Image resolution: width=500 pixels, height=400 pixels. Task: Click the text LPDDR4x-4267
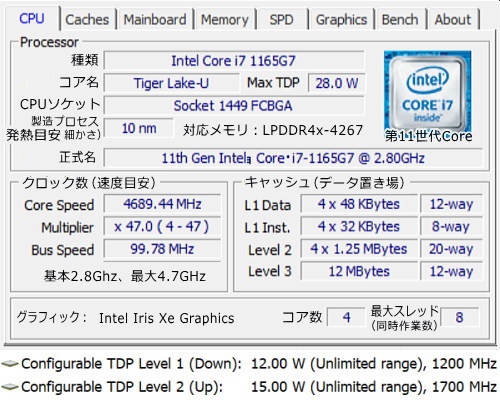313,130
